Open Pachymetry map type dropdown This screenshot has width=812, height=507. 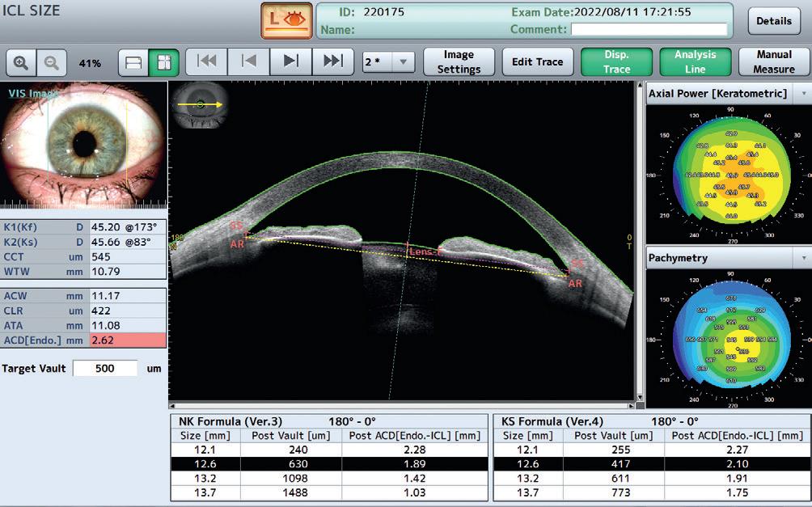pyautogui.click(x=804, y=258)
